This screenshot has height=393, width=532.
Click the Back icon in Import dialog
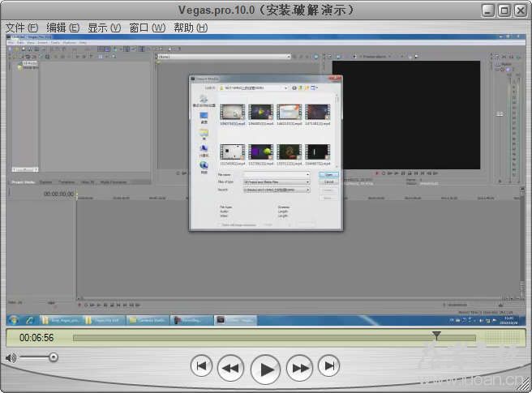[294, 88]
